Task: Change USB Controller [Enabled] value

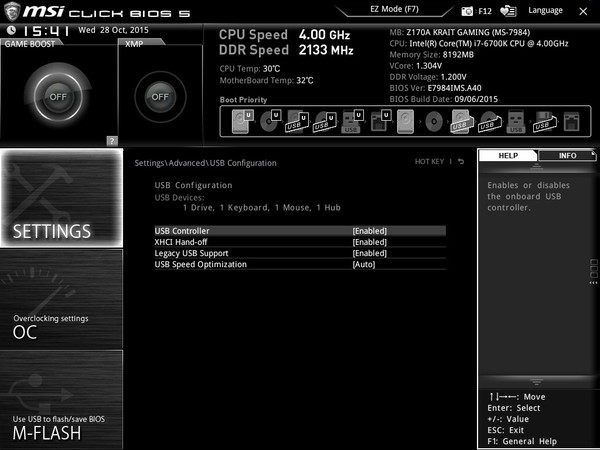Action: coord(369,231)
